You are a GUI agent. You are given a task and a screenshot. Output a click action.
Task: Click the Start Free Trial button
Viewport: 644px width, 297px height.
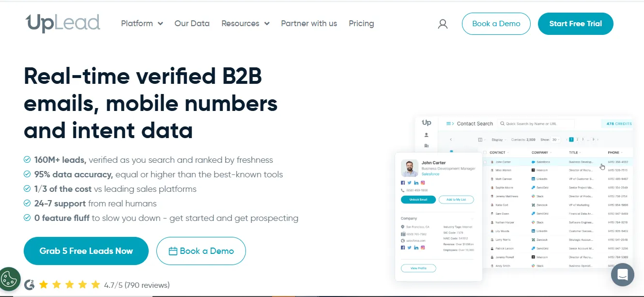tap(575, 24)
